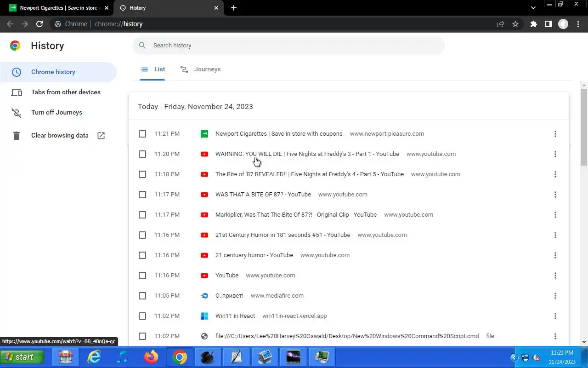
Task: Check the YouTube home entry checkbox
Action: [x=142, y=276]
